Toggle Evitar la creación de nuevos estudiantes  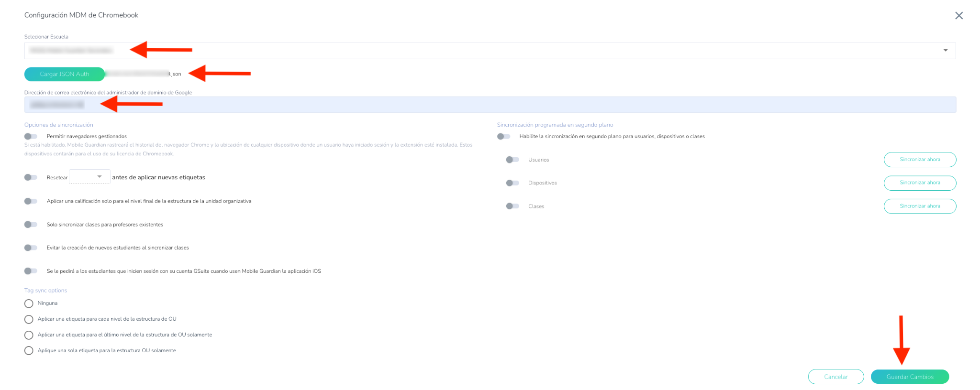coord(31,248)
